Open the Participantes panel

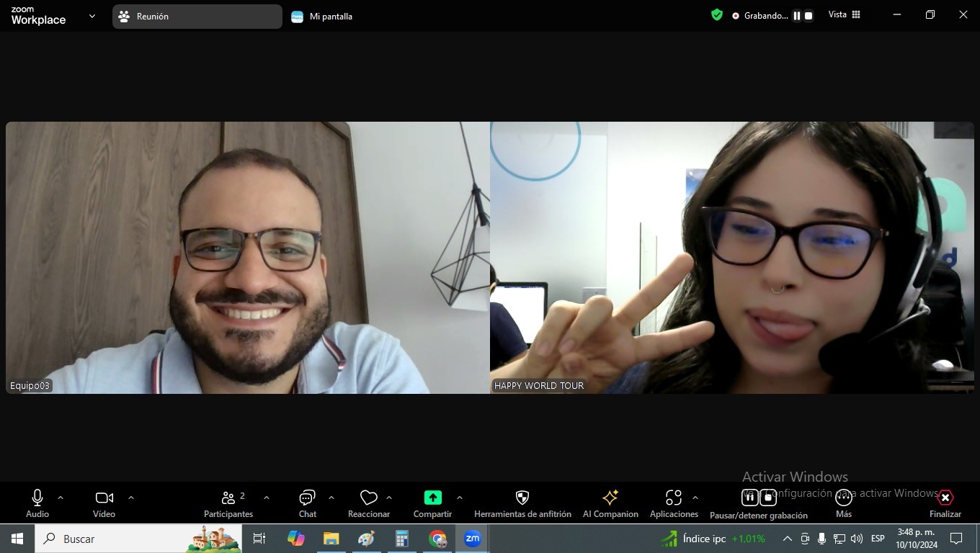click(x=228, y=503)
